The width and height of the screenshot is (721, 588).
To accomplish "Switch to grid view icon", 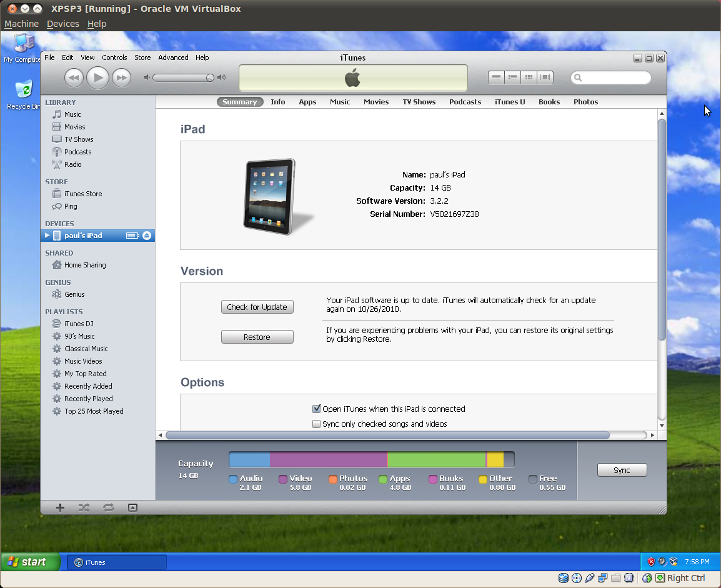I will point(529,77).
